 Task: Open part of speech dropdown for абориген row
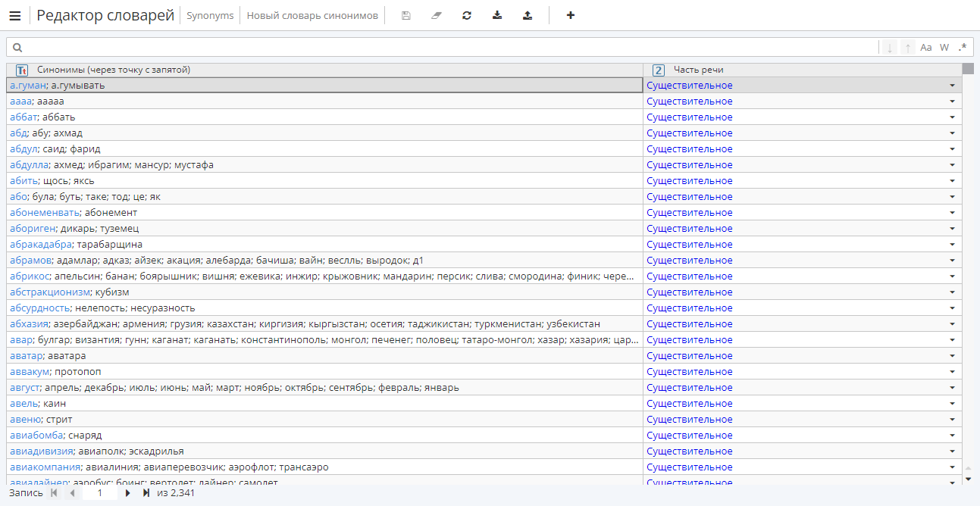click(x=953, y=229)
